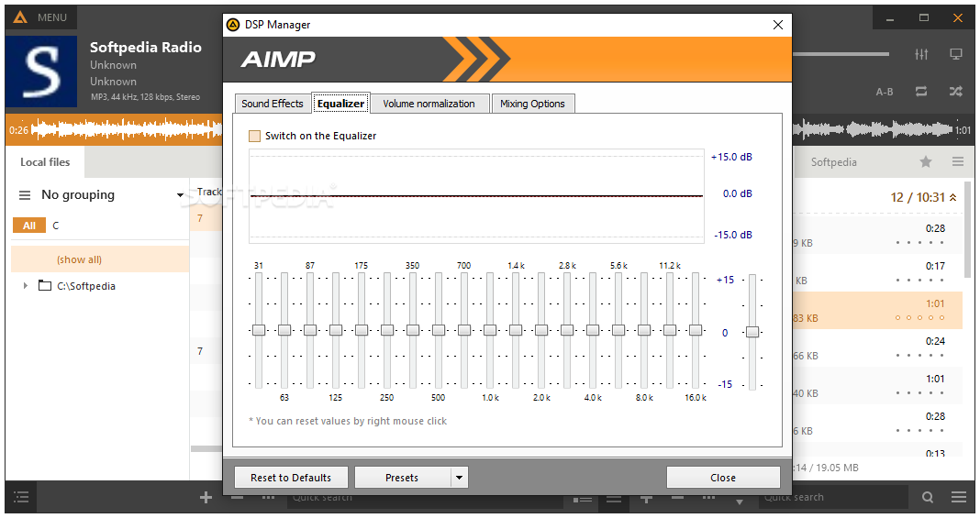
Task: Click the playlist Quick search field
Action: [834, 498]
